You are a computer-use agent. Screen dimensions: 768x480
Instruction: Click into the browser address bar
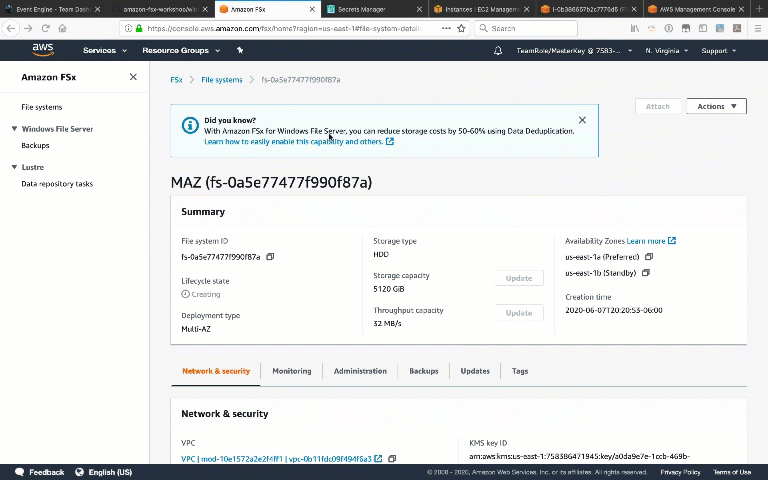284,28
